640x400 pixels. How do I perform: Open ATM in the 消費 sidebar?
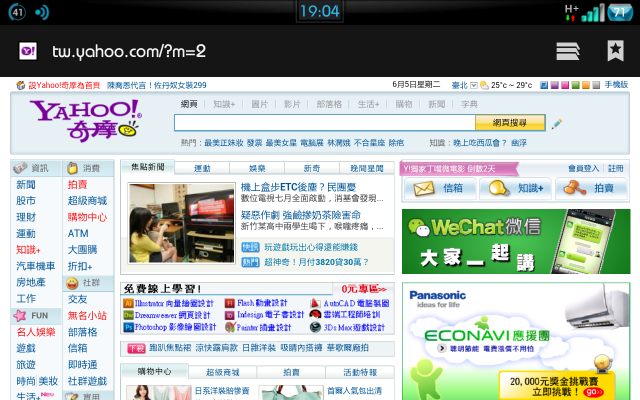coord(78,233)
